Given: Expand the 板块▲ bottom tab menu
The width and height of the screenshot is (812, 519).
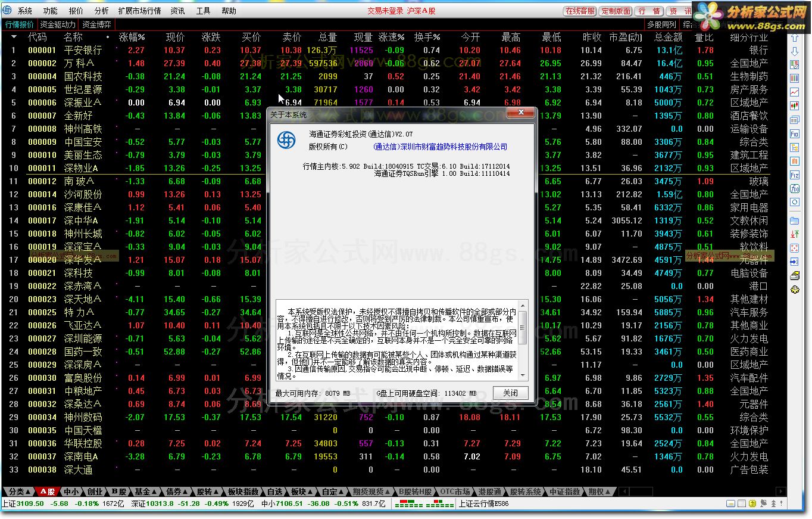Looking at the screenshot, I should (x=302, y=492).
